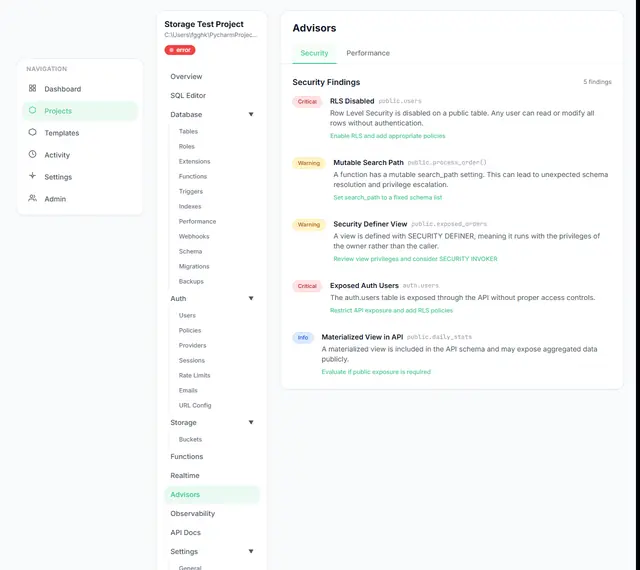This screenshot has height=570, width=640.
Task: Open Advisors section
Action: pos(212,495)
